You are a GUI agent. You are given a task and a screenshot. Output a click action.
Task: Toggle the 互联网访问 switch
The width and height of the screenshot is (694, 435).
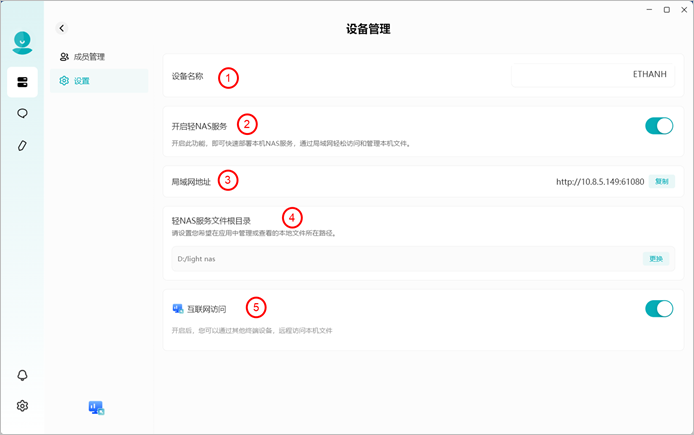pos(659,308)
